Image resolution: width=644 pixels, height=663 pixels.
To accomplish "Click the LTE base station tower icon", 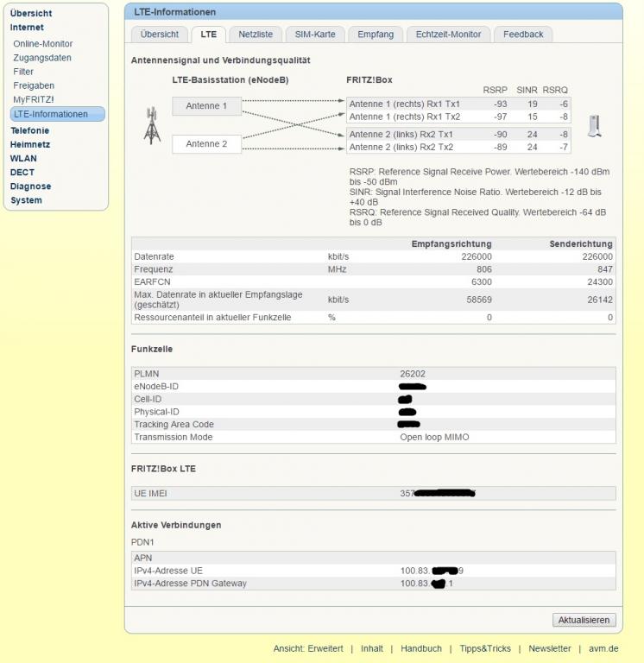I will click(x=152, y=125).
